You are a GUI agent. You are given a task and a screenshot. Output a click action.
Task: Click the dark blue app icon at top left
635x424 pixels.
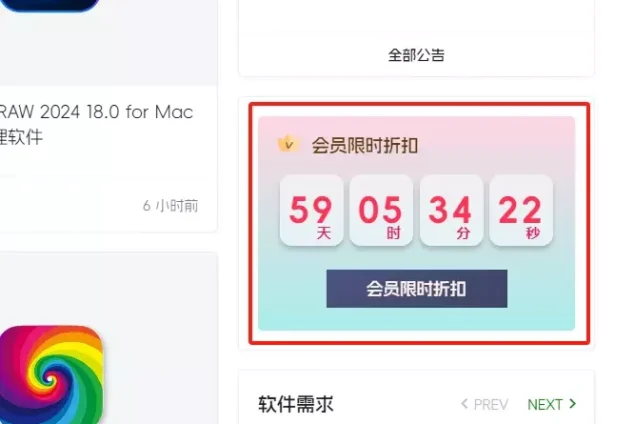coord(50,6)
